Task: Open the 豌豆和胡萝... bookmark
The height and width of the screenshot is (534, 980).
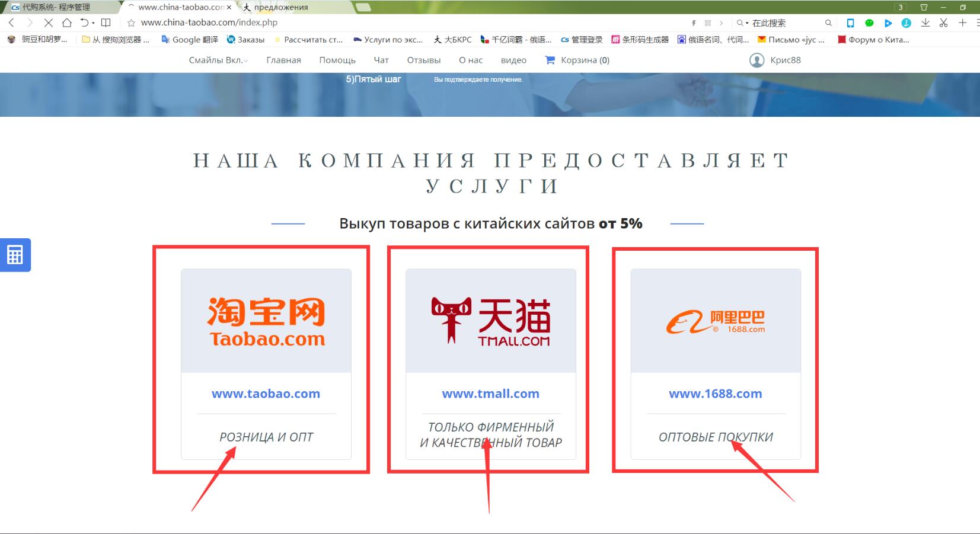Action: tap(37, 40)
